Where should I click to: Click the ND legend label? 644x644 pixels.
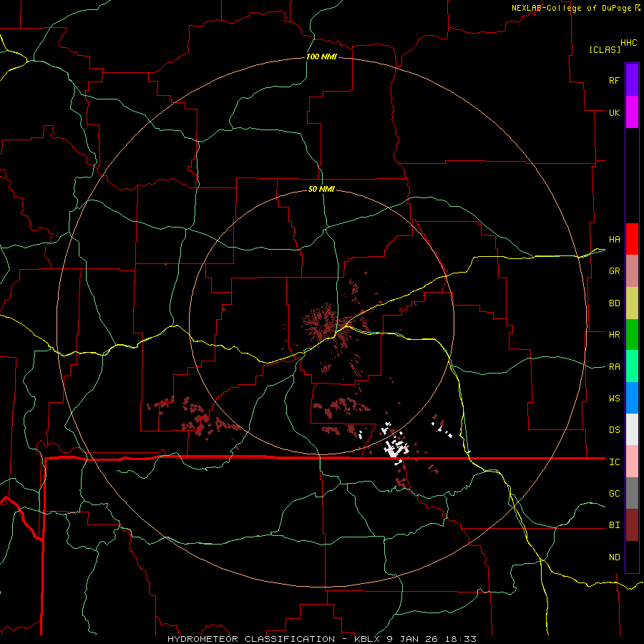[614, 557]
